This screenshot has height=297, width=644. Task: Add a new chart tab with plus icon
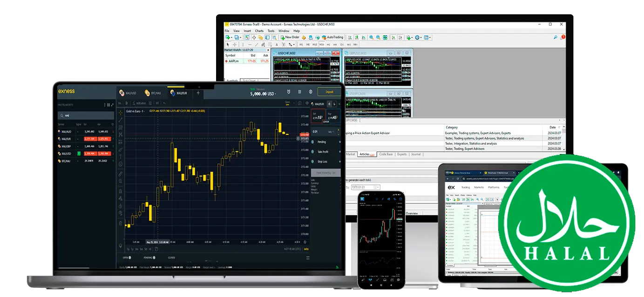click(x=198, y=93)
